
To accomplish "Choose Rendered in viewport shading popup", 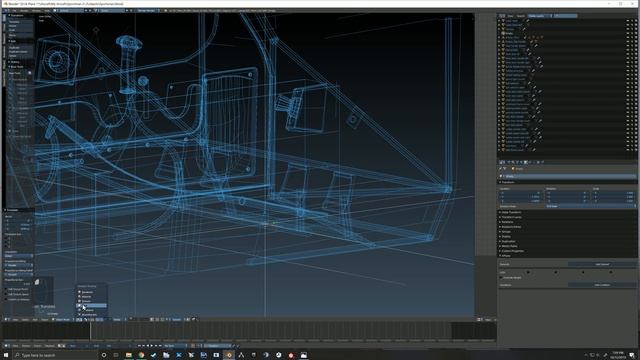I will tap(92, 292).
